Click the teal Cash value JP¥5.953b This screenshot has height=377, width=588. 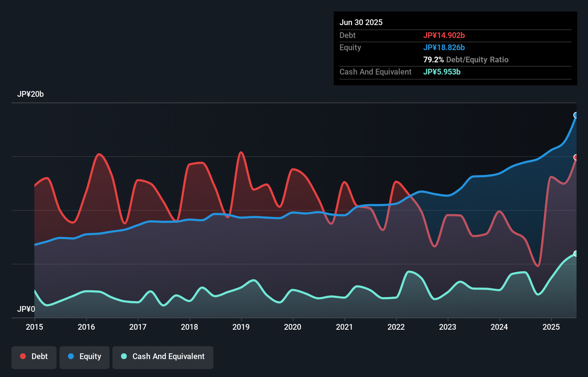[442, 72]
